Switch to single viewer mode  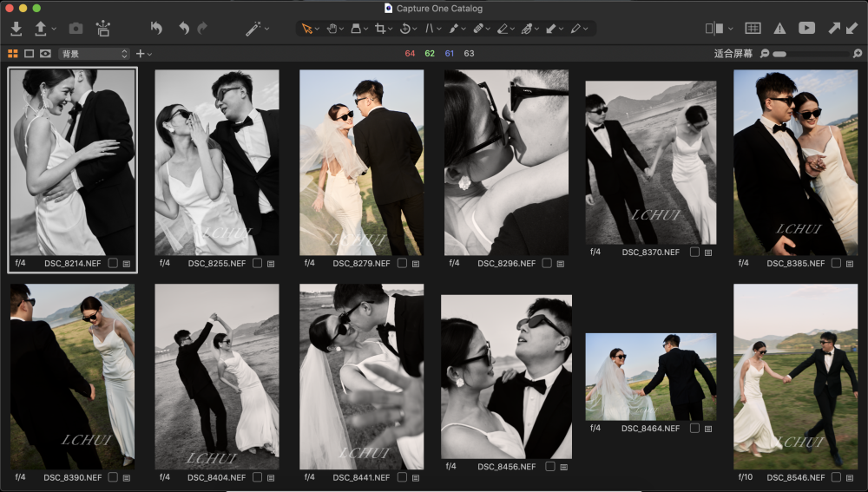point(29,54)
